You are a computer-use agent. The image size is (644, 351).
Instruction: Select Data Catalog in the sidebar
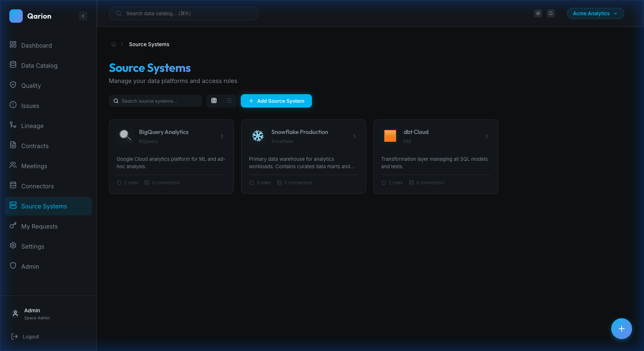pyautogui.click(x=39, y=66)
